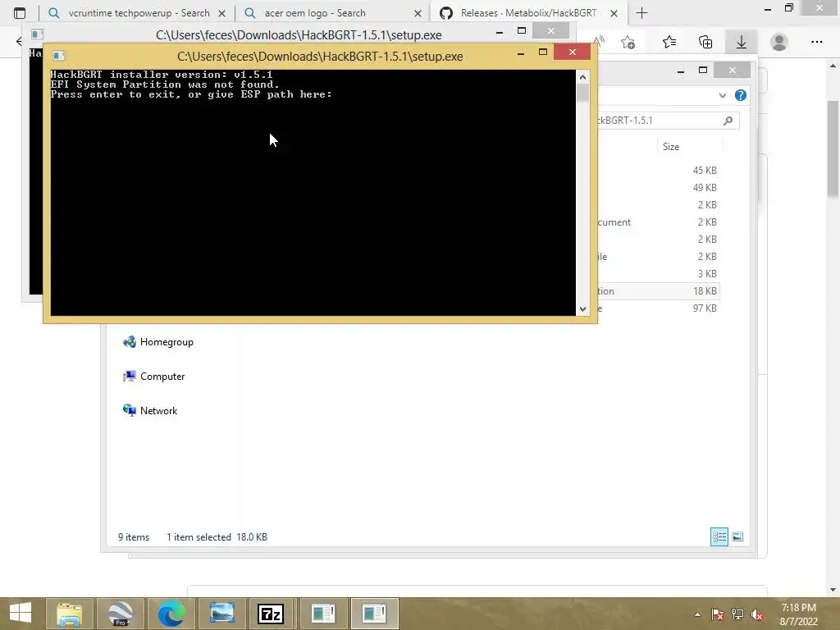
Task: Open the Windows Start button
Action: tap(21, 614)
